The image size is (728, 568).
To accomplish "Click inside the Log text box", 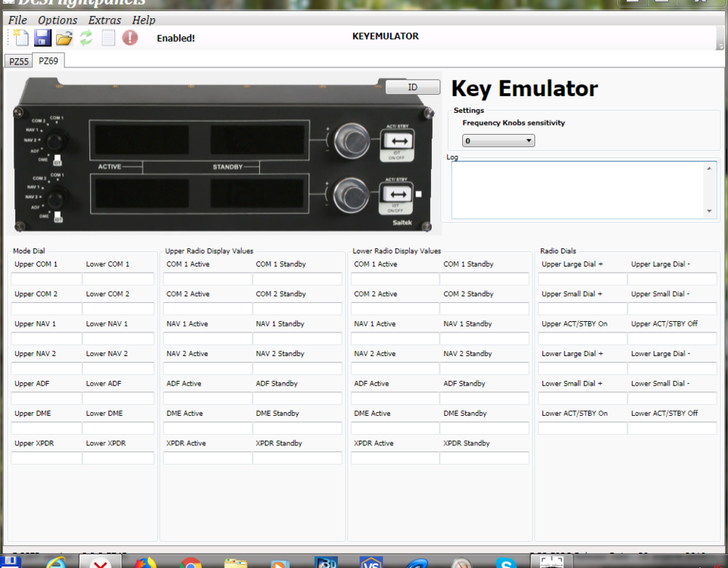I will click(x=578, y=190).
